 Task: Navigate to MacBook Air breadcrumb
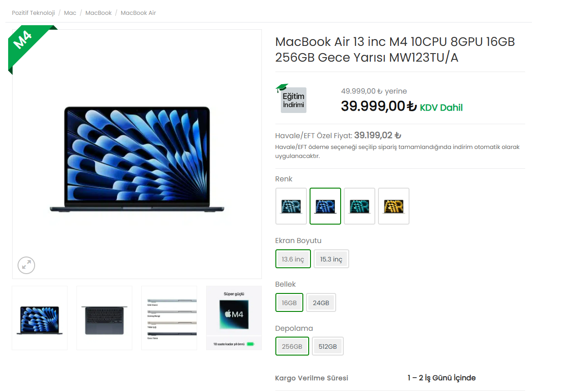[138, 13]
